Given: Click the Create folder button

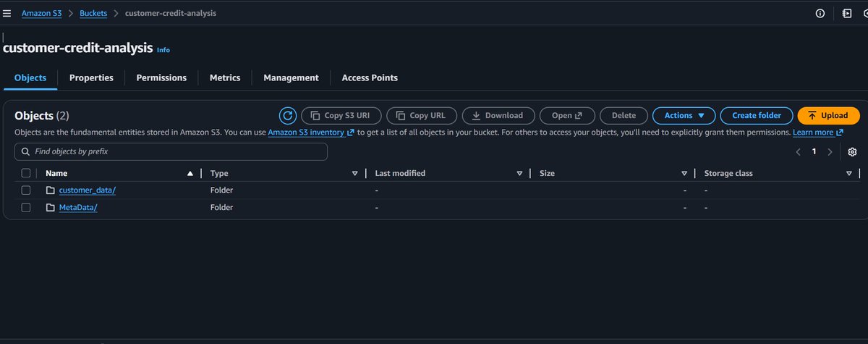Looking at the screenshot, I should tap(757, 115).
